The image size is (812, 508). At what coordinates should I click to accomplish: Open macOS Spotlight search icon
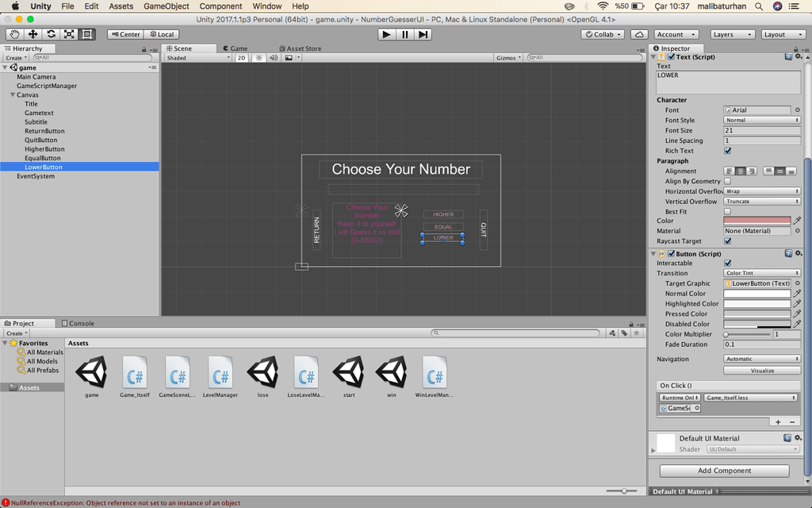[x=759, y=6]
